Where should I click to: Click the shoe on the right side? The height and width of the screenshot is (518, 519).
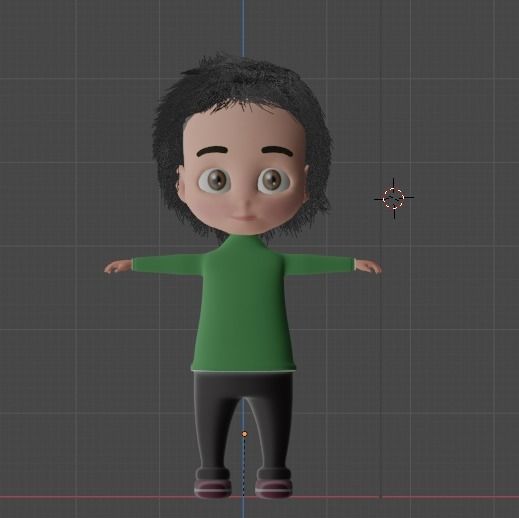(x=274, y=489)
